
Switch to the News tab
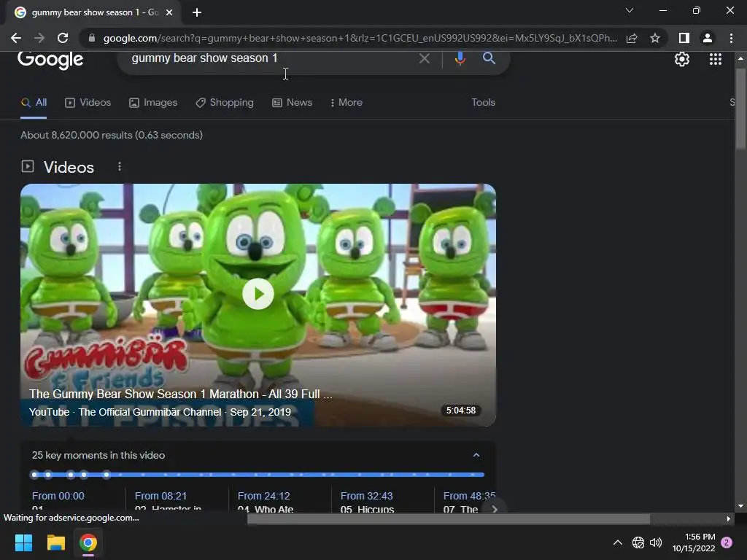point(292,102)
